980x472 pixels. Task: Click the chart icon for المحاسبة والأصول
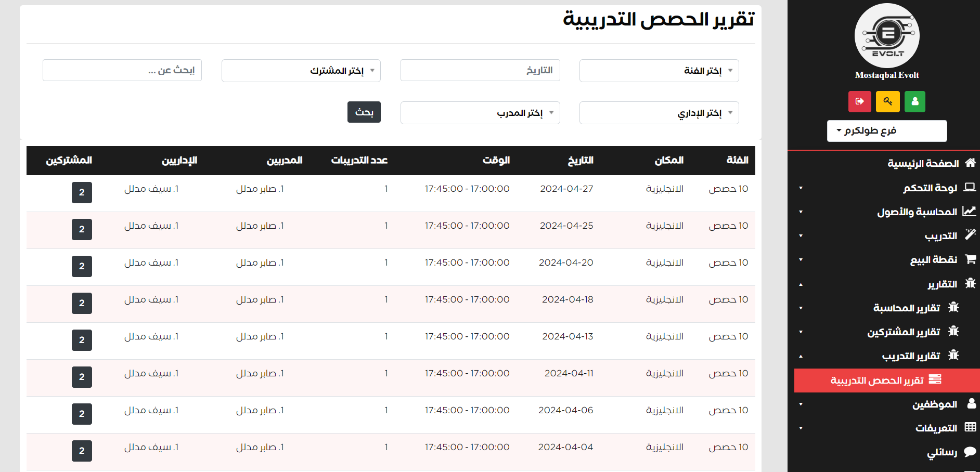coord(969,212)
